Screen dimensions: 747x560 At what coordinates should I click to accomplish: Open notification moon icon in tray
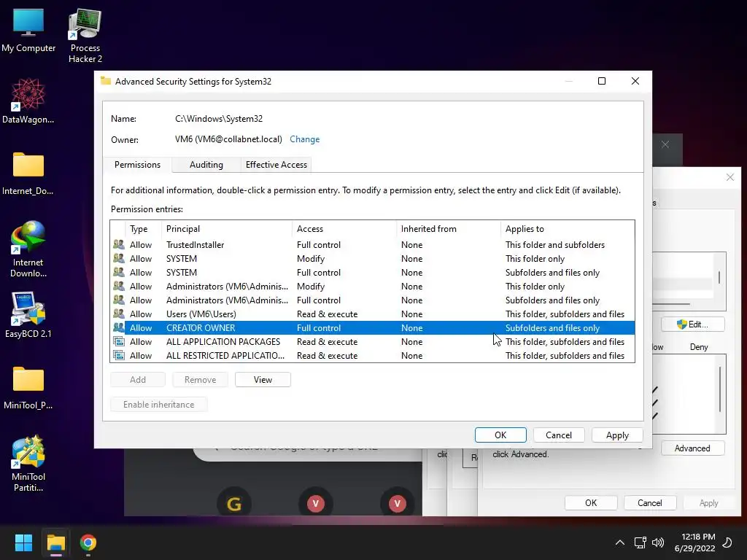point(727,542)
